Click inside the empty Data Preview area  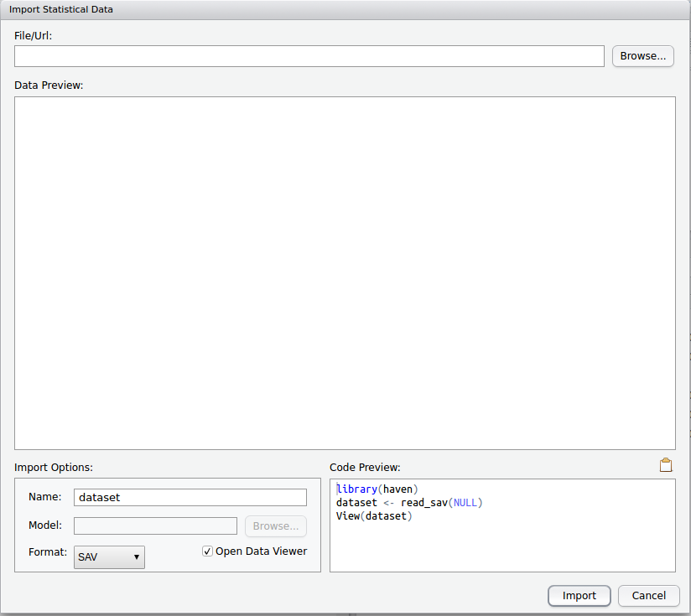click(344, 272)
